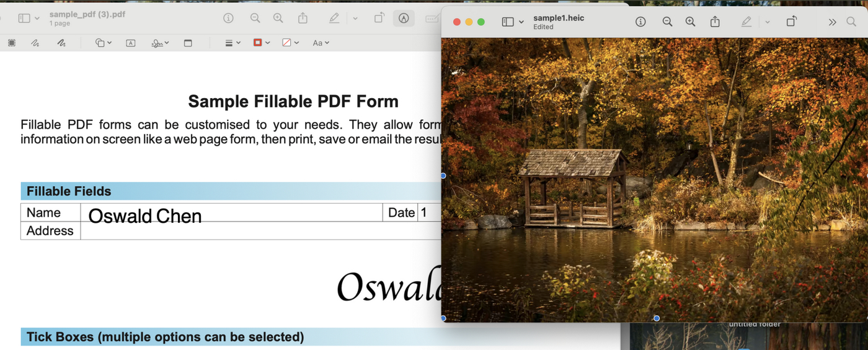
Task: Click the "Date" label cell
Action: click(401, 212)
